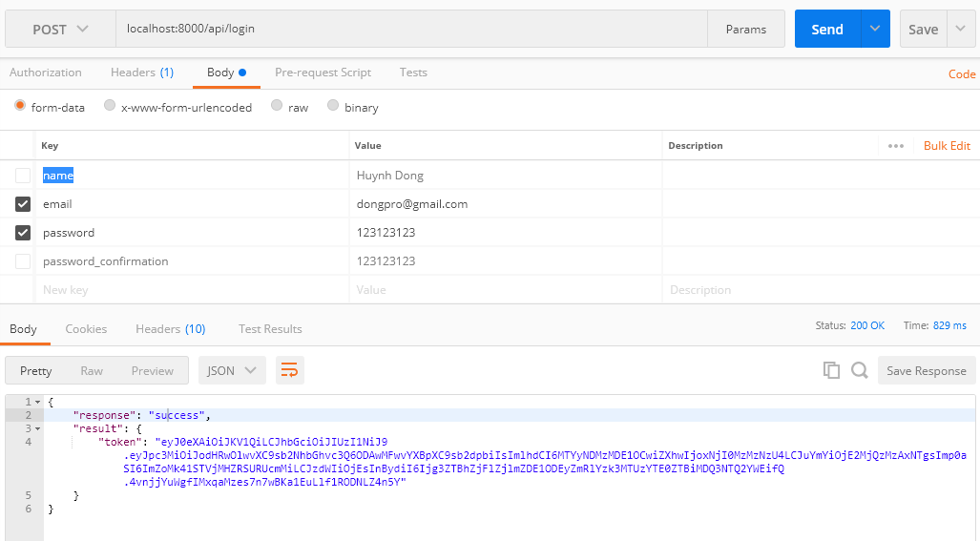Open the Pre-request Script tab
Screen dimensions: 980x541
click(x=323, y=73)
